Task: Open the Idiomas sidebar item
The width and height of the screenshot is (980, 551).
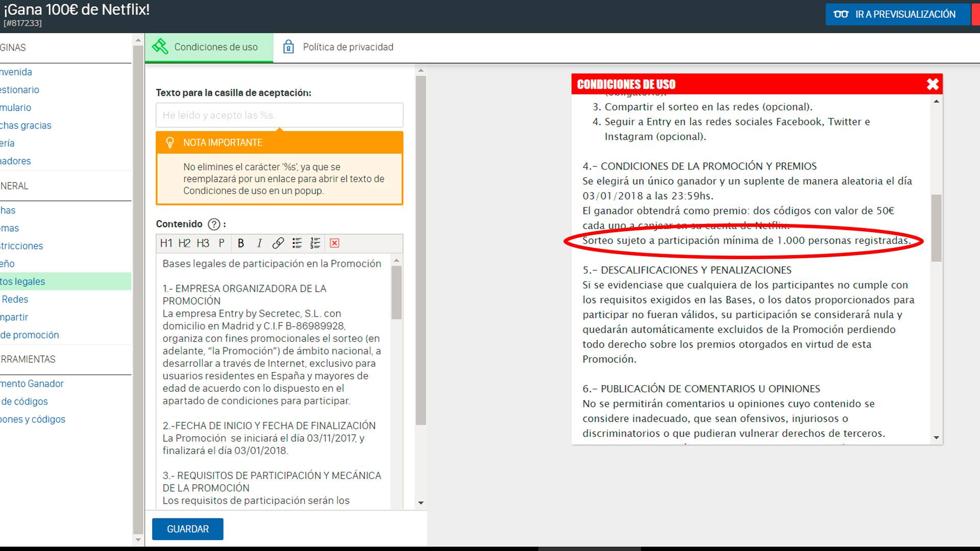Action: click(10, 229)
